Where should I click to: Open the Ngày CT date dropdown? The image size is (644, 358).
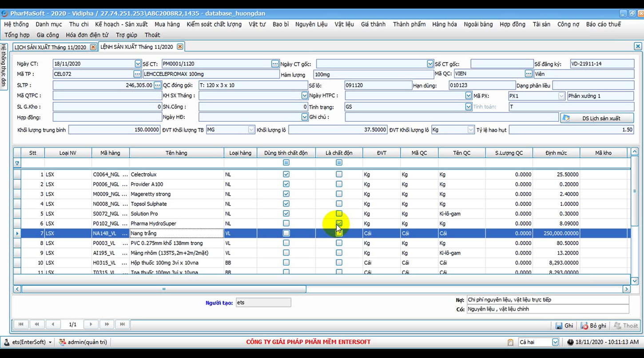138,63
